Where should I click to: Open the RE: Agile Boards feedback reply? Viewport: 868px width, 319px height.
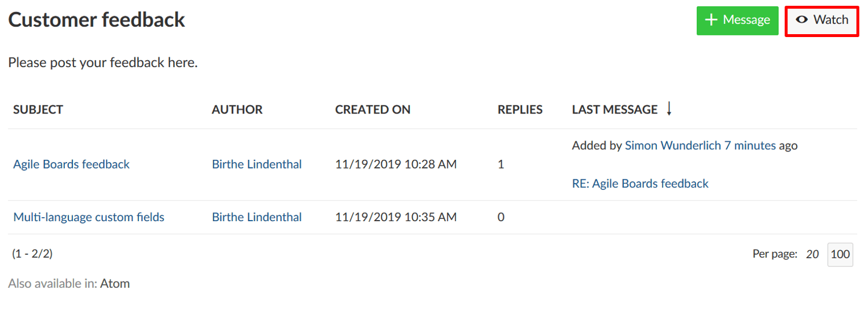point(640,184)
